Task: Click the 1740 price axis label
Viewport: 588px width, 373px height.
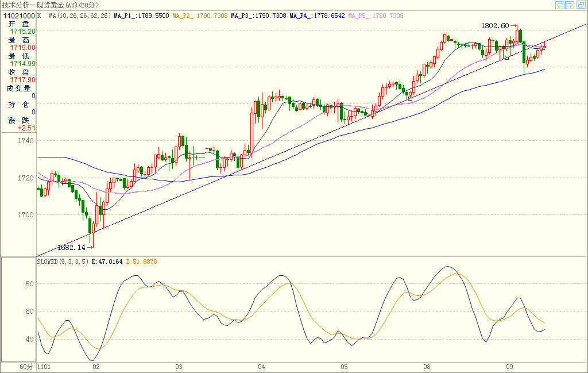Action: point(25,141)
